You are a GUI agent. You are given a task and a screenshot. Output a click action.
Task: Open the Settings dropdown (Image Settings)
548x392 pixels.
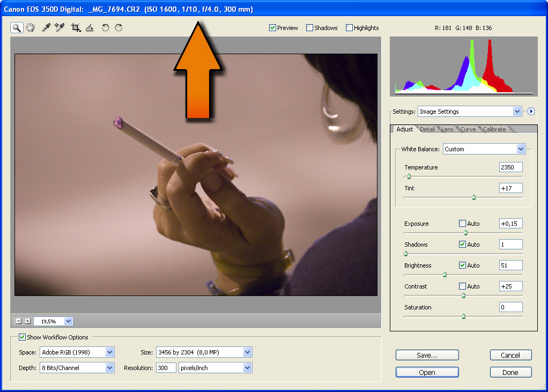(470, 112)
